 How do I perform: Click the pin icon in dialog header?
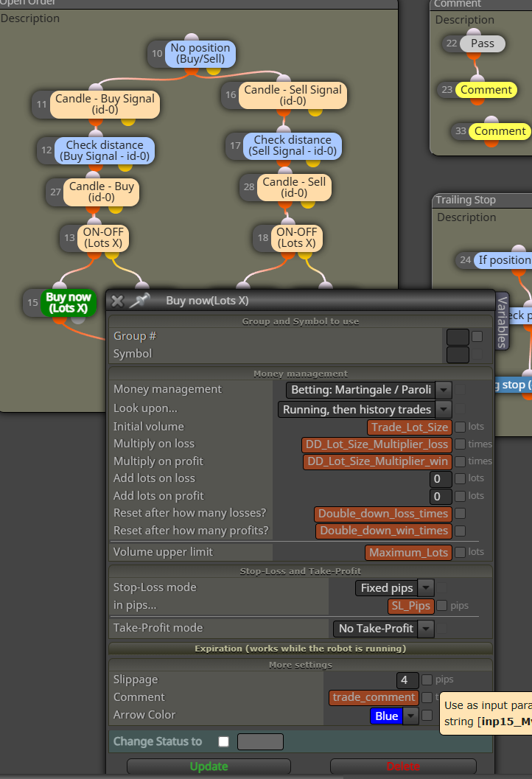(140, 301)
